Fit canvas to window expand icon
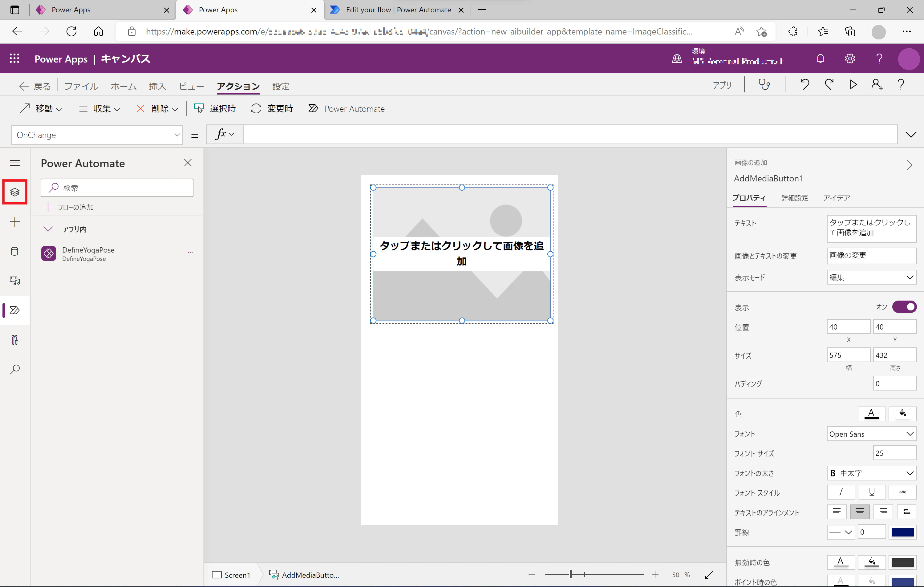 tap(710, 574)
